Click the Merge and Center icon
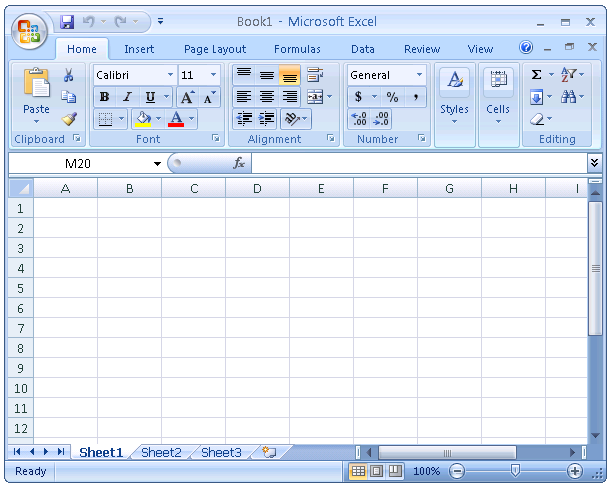The width and height of the screenshot is (613, 487). coord(315,97)
